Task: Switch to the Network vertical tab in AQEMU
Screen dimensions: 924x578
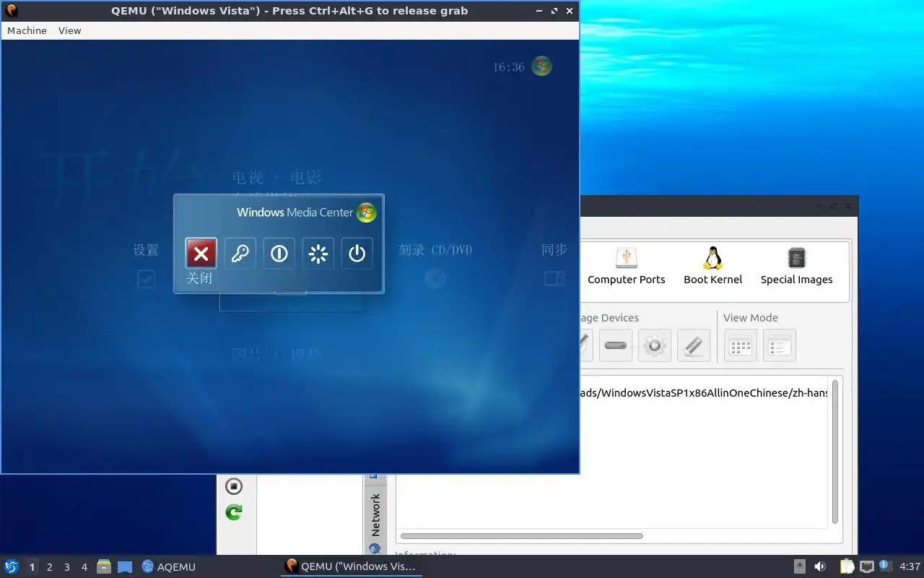Action: tap(375, 514)
